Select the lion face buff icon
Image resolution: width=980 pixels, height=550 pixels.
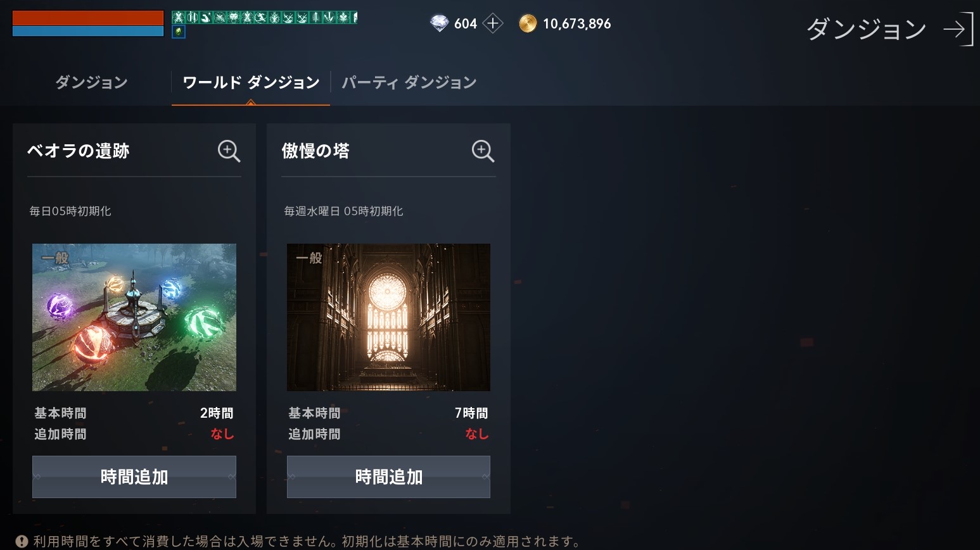point(233,17)
